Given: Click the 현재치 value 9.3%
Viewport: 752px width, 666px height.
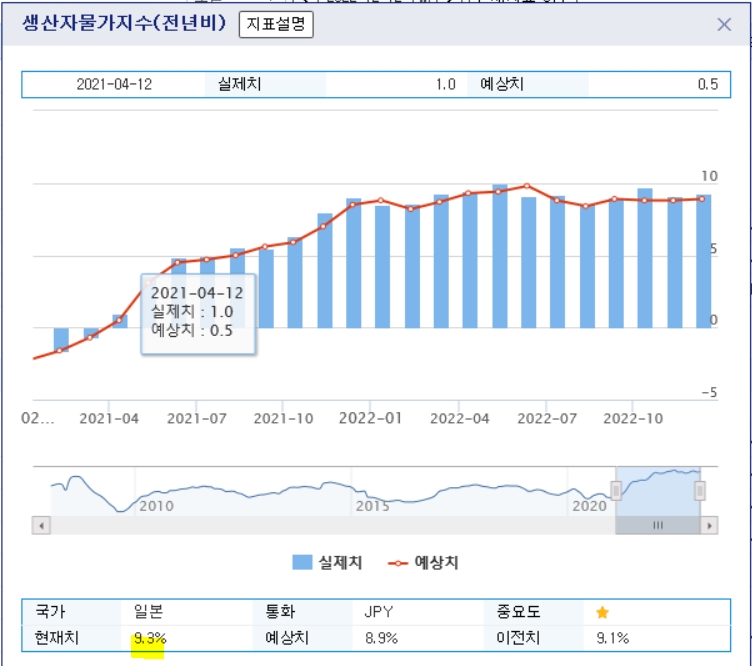Looking at the screenshot, I should click(x=150, y=638).
